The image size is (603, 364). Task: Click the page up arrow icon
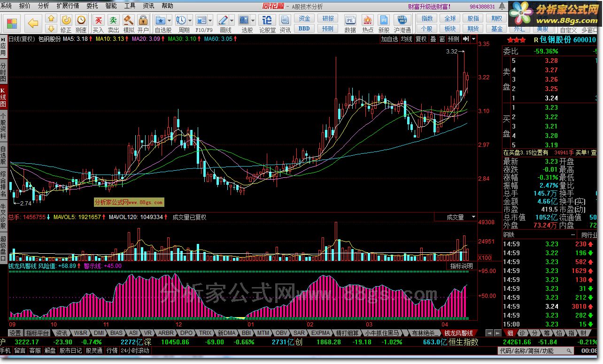coord(51,19)
